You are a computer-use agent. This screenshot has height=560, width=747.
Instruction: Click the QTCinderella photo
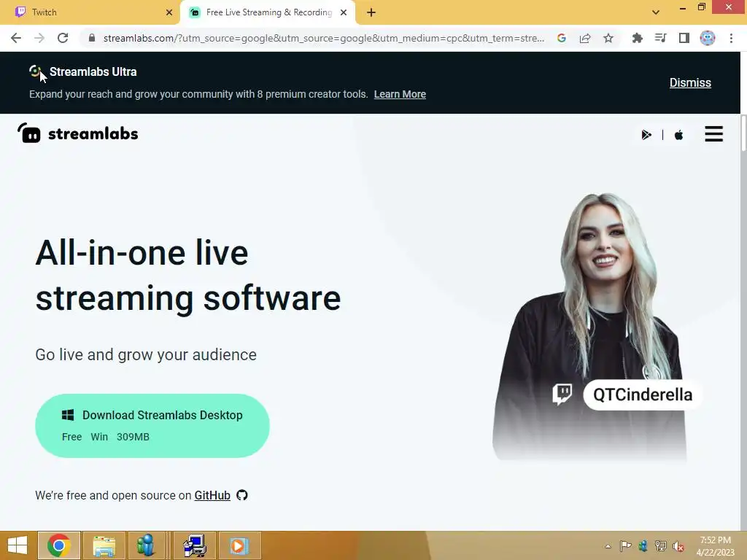tap(591, 327)
